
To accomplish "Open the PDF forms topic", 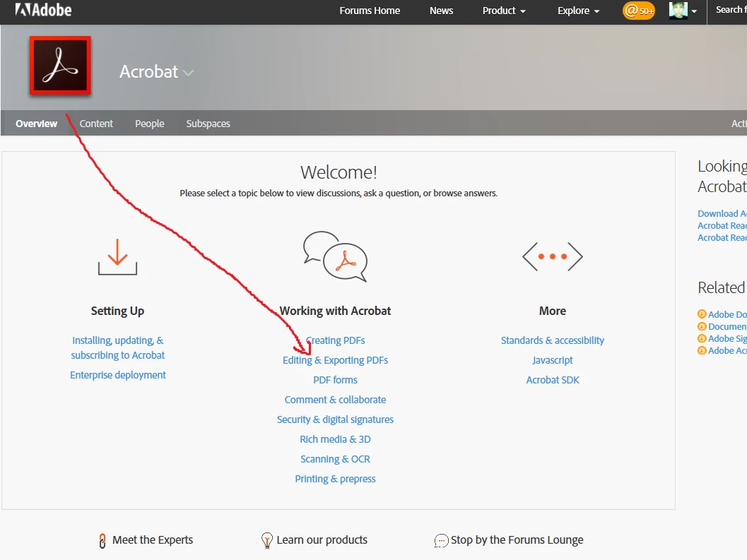I will pos(336,380).
